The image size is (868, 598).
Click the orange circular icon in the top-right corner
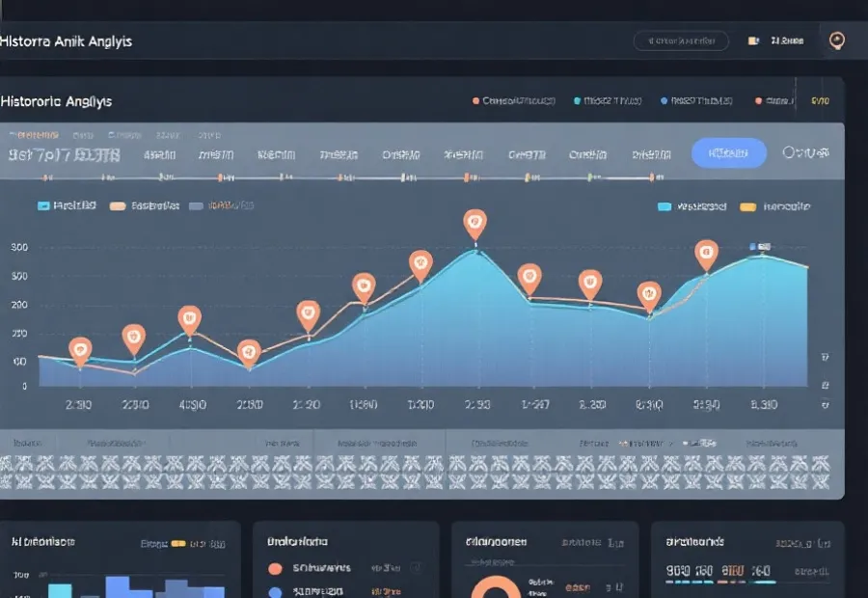pyautogui.click(x=837, y=41)
